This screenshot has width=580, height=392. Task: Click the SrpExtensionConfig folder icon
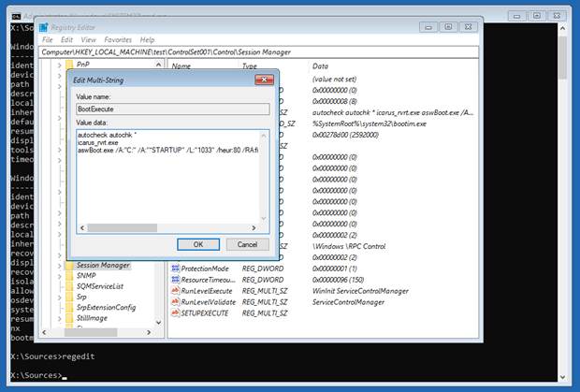tap(69, 307)
